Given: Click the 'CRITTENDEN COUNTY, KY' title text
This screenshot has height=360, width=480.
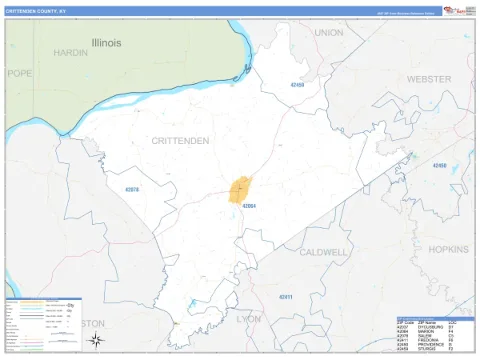Looking at the screenshot, I should pos(36,11).
